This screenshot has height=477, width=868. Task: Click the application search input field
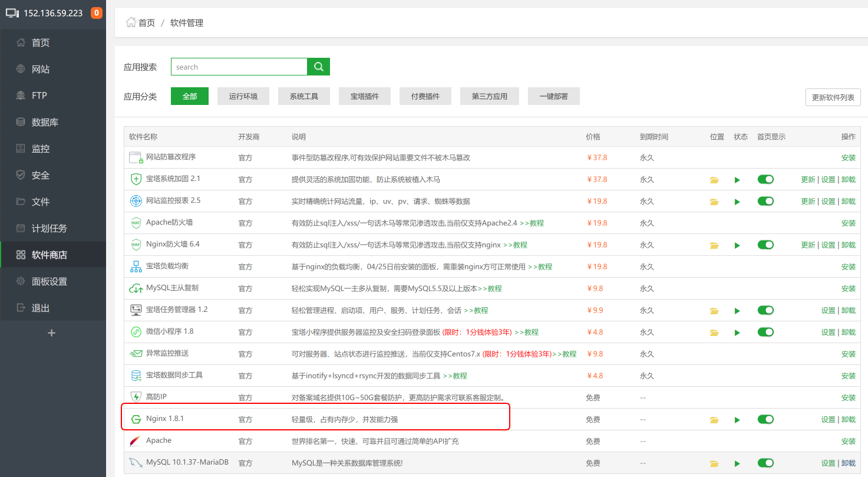pyautogui.click(x=239, y=67)
